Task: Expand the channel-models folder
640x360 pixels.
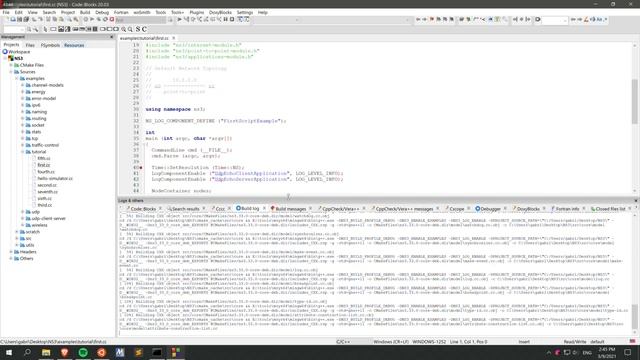Action: point(22,85)
